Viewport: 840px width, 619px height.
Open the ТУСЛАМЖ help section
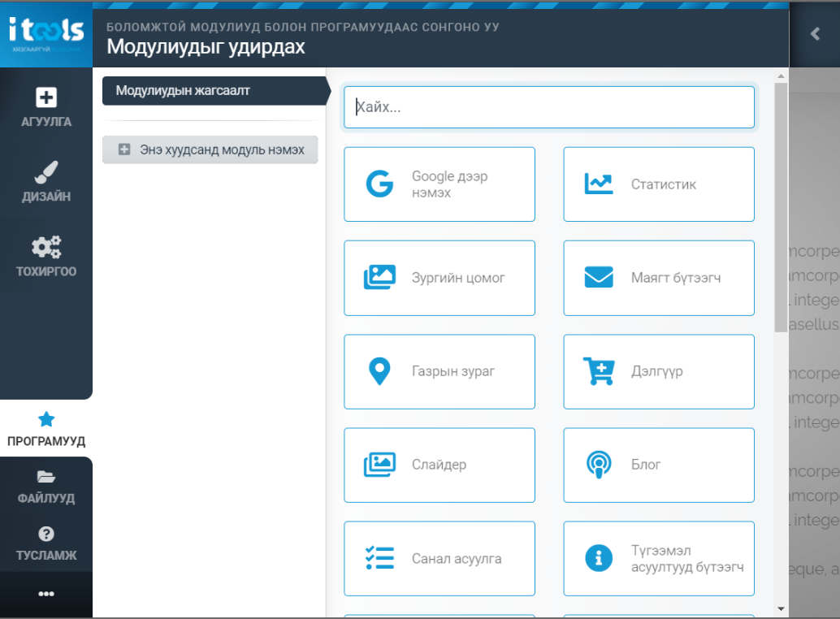point(46,543)
